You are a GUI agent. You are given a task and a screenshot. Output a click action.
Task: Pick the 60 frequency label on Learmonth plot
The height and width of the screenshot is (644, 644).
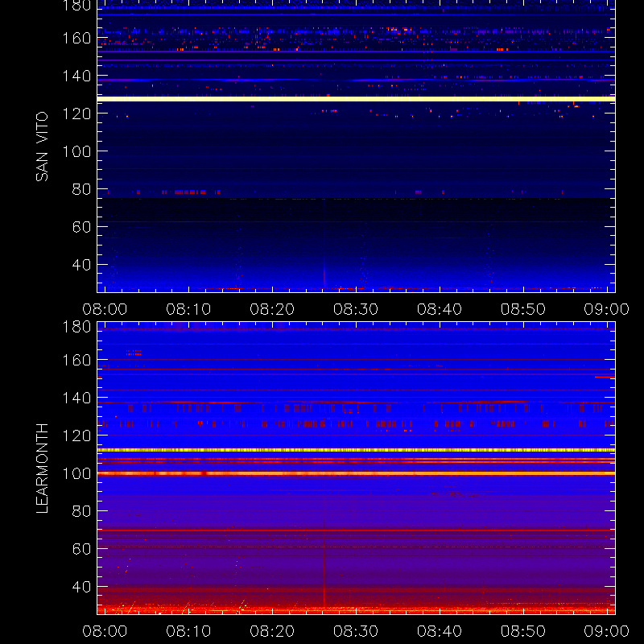(82, 549)
